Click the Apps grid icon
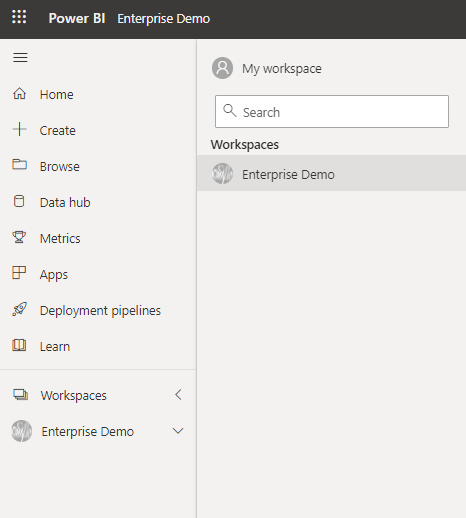 [x=19, y=273]
